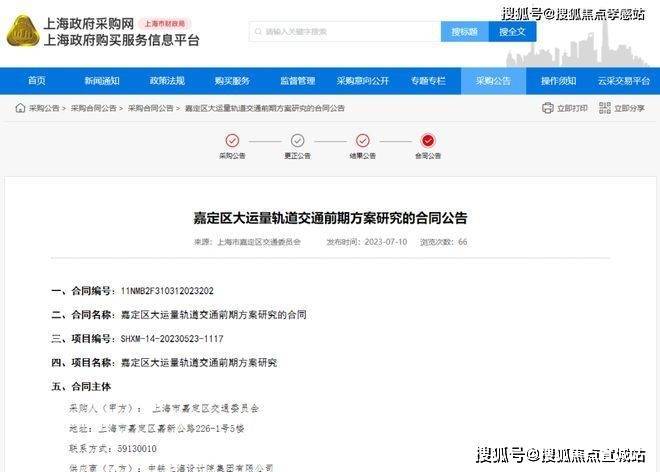
Task: Open the 云采交易平台 navigation item
Action: (624, 80)
